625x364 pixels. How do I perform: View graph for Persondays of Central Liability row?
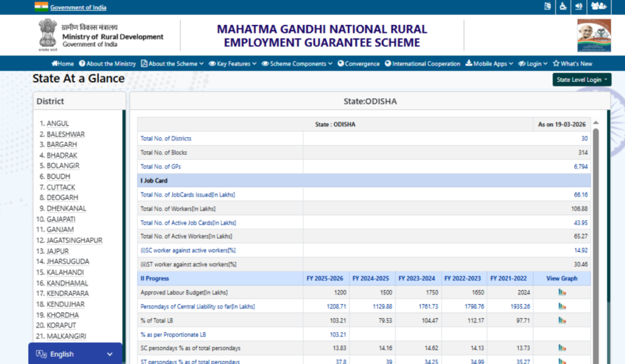(x=562, y=305)
